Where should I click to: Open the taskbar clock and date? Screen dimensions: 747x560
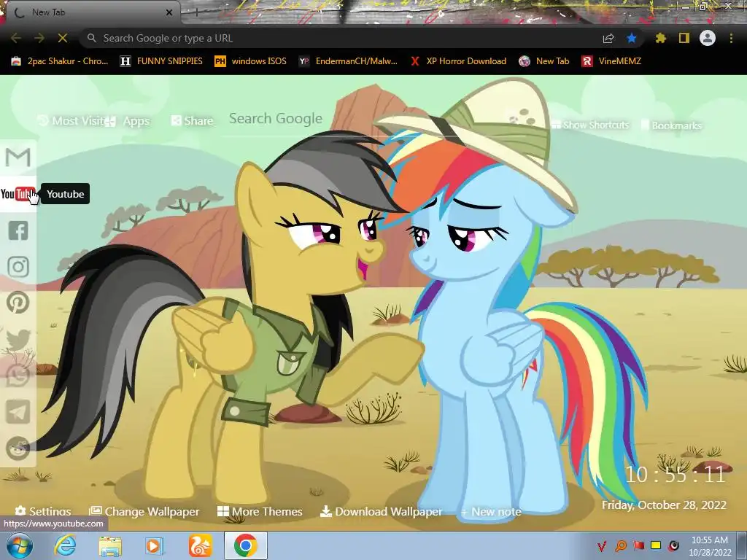[x=710, y=546]
